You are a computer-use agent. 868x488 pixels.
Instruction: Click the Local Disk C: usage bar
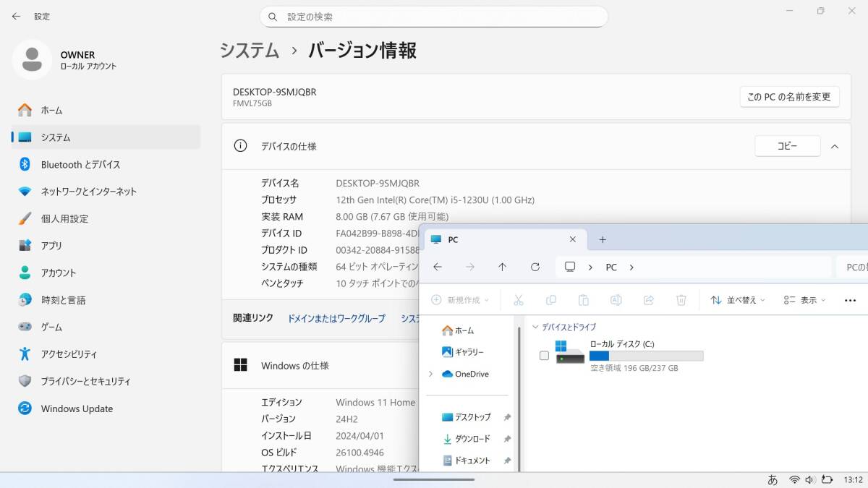tap(646, 356)
